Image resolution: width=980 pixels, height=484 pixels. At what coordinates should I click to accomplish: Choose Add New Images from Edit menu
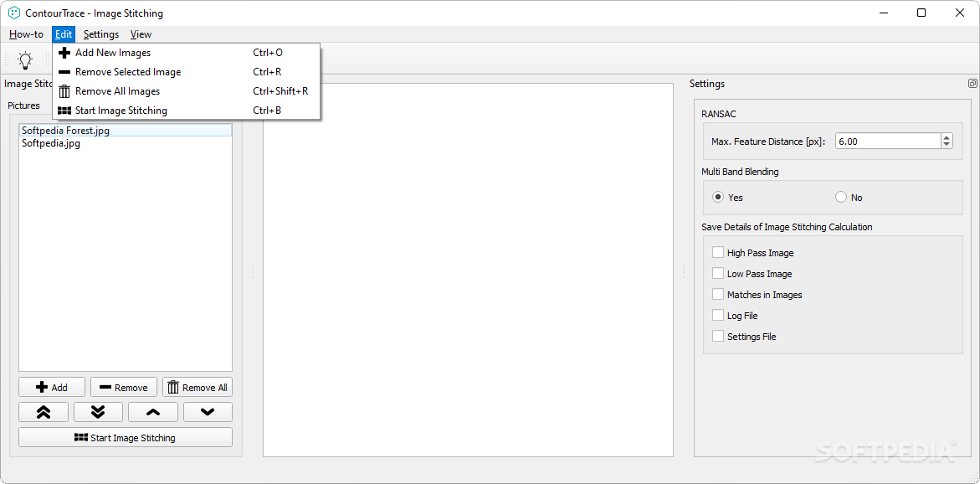(x=187, y=53)
